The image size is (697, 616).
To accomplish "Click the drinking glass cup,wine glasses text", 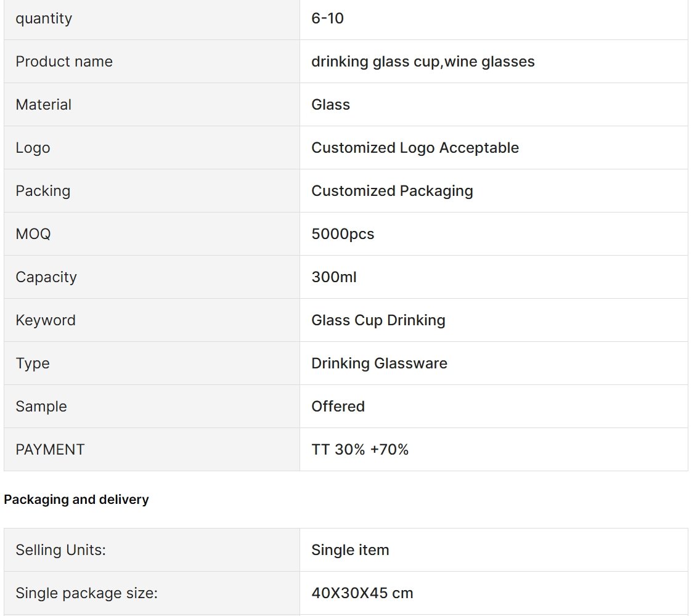I will pyautogui.click(x=423, y=62).
